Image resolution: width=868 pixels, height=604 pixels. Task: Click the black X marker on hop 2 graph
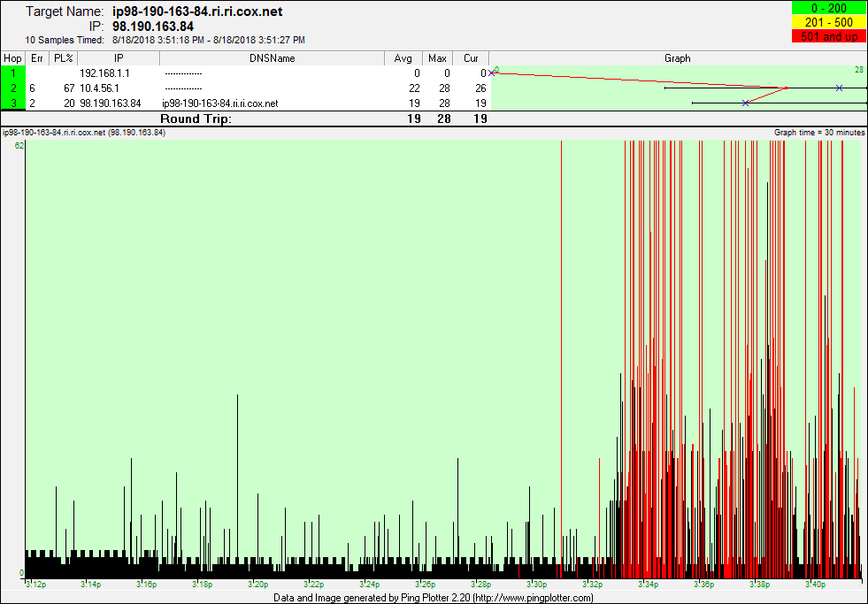tap(839, 88)
